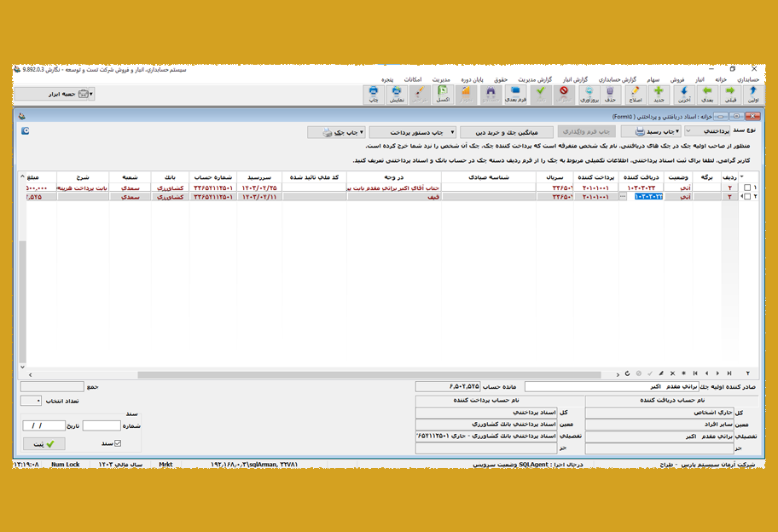Image resolution: width=778 pixels, height=532 pixels.
Task: Click the grid navigator first-record arrow
Action: (695, 373)
